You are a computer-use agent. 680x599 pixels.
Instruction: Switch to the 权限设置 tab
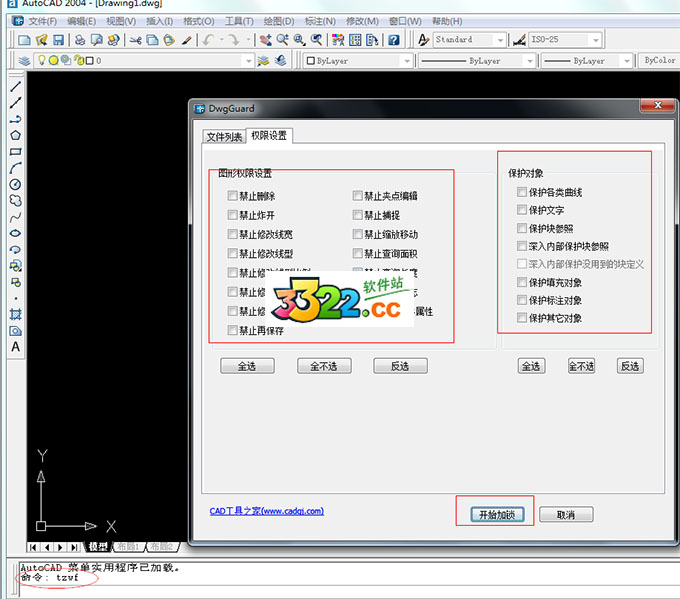click(269, 136)
